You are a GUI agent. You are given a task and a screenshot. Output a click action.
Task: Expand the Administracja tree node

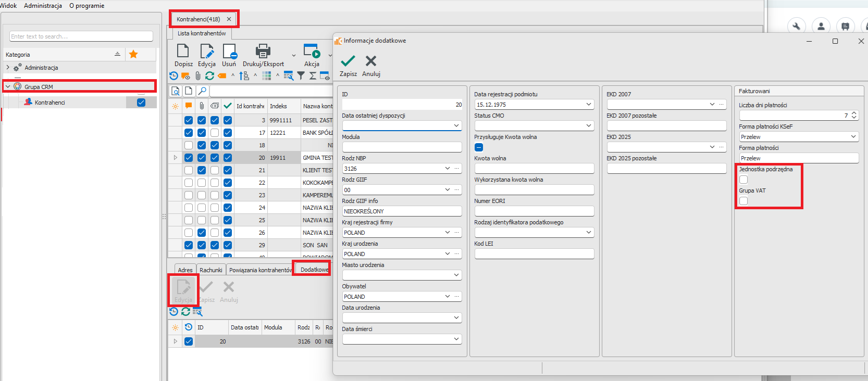coord(8,68)
